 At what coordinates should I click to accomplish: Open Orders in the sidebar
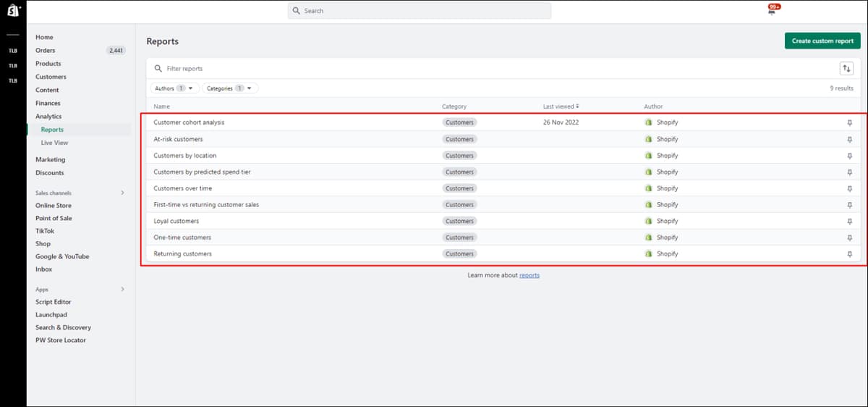click(x=45, y=50)
